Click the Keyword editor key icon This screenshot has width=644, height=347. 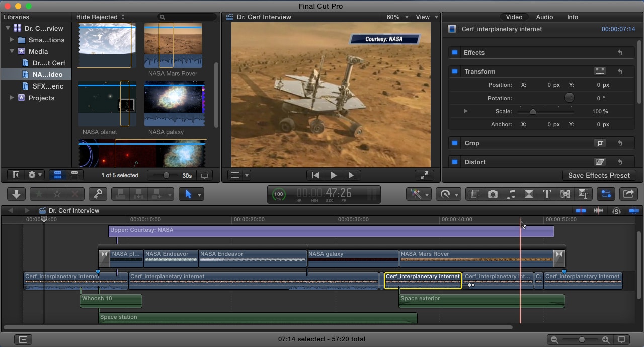98,194
